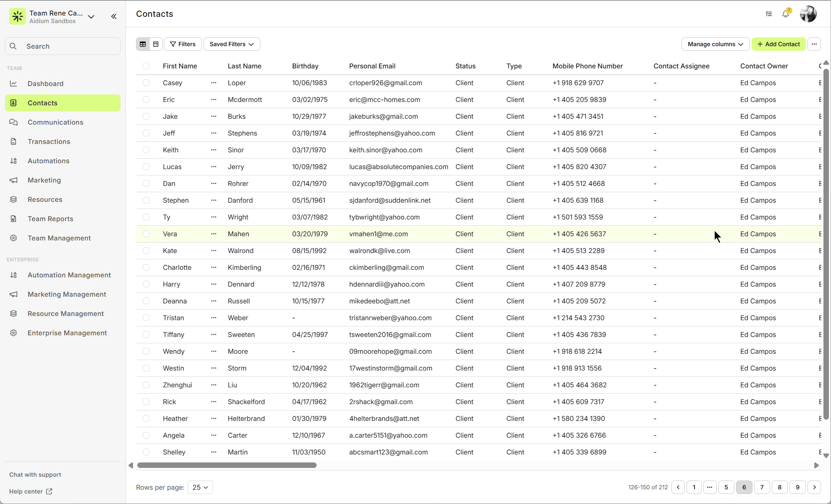Switch to card view icon

156,44
